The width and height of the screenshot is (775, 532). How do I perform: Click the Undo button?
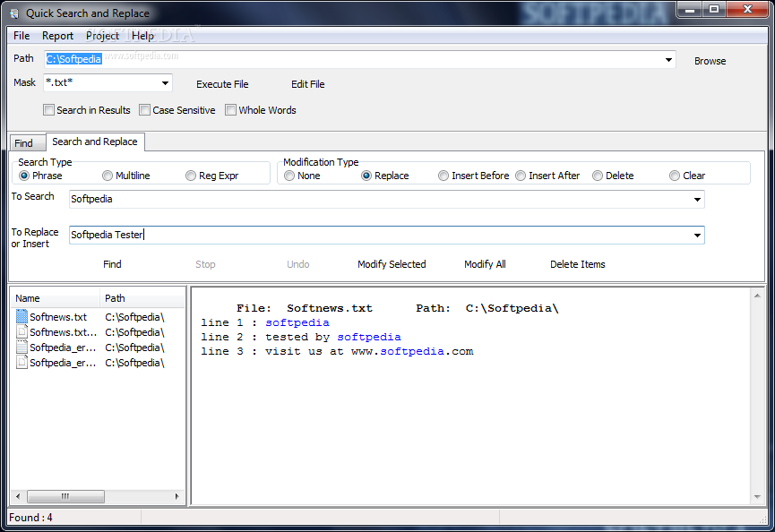click(x=298, y=264)
